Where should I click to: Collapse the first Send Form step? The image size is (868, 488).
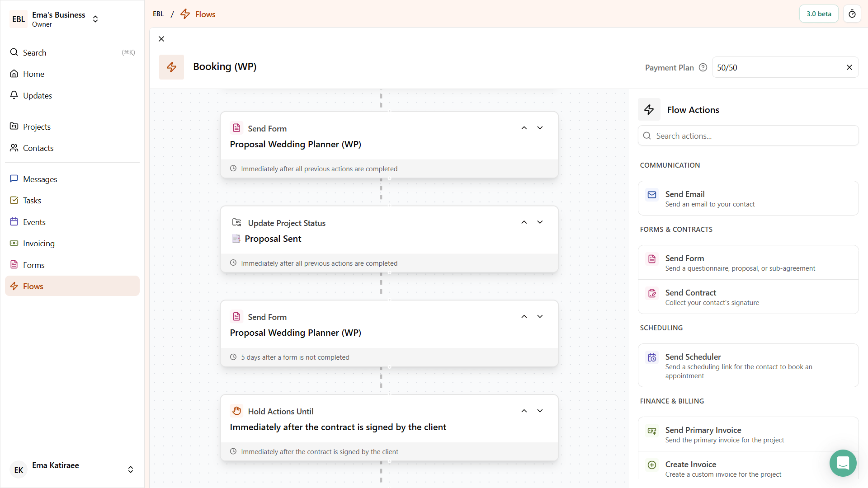[524, 128]
